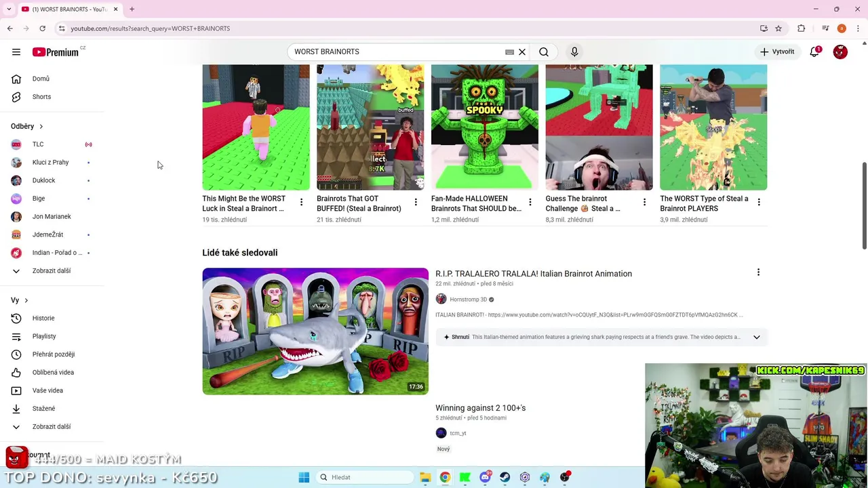Open options menu for R.I.P. TRALALERO video
The height and width of the screenshot is (488, 868).
pyautogui.click(x=758, y=272)
